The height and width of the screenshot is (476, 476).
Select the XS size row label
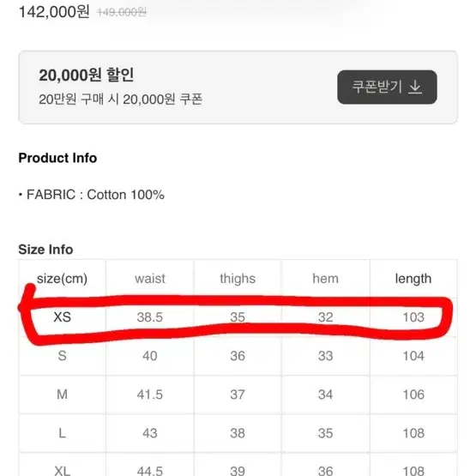(x=63, y=317)
